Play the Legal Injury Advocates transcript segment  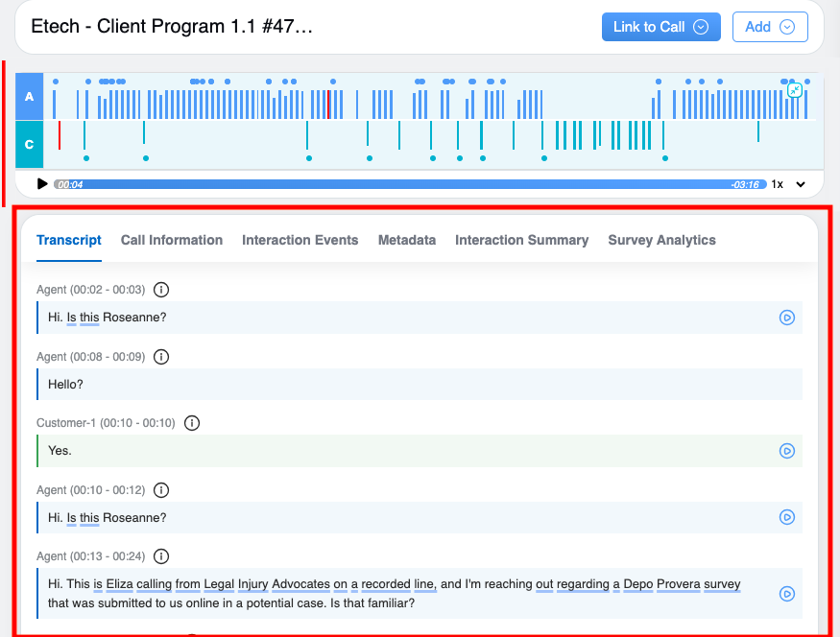tap(786, 593)
